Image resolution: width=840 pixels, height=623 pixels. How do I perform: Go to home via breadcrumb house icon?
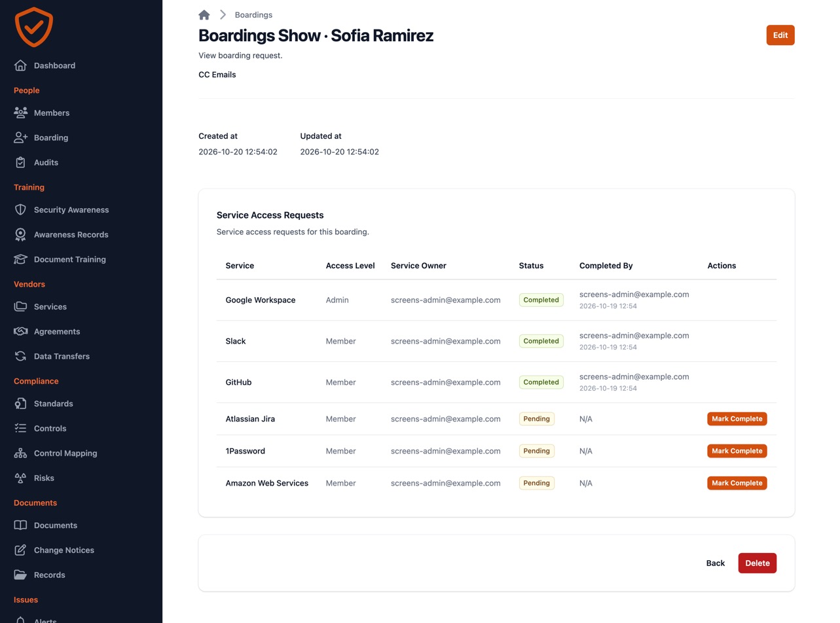(204, 14)
